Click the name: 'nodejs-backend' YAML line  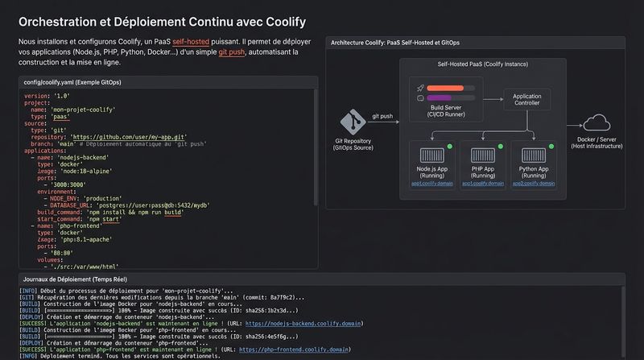point(70,157)
